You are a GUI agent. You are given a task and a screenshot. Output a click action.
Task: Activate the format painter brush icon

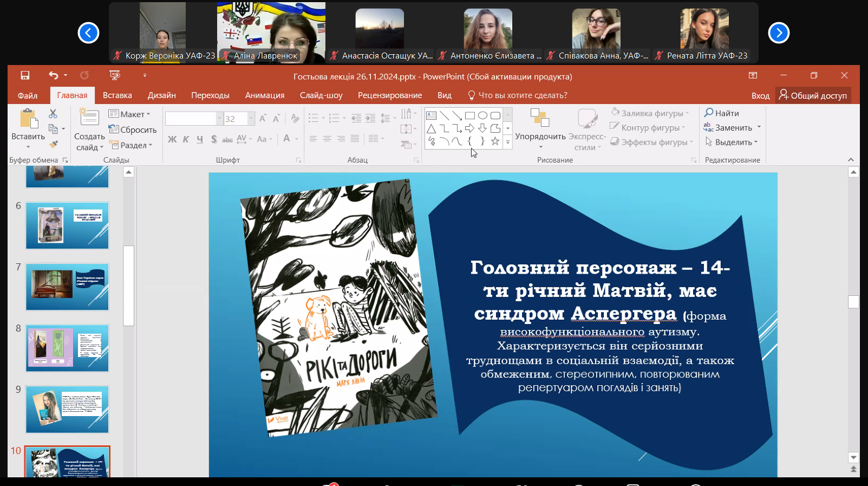pyautogui.click(x=53, y=144)
